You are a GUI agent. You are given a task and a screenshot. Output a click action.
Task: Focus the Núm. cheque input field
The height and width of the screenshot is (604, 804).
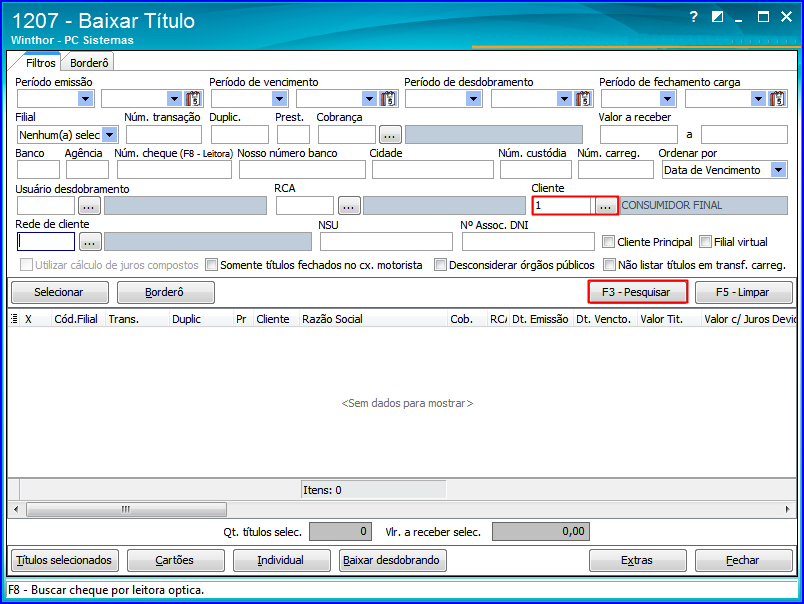pos(174,170)
